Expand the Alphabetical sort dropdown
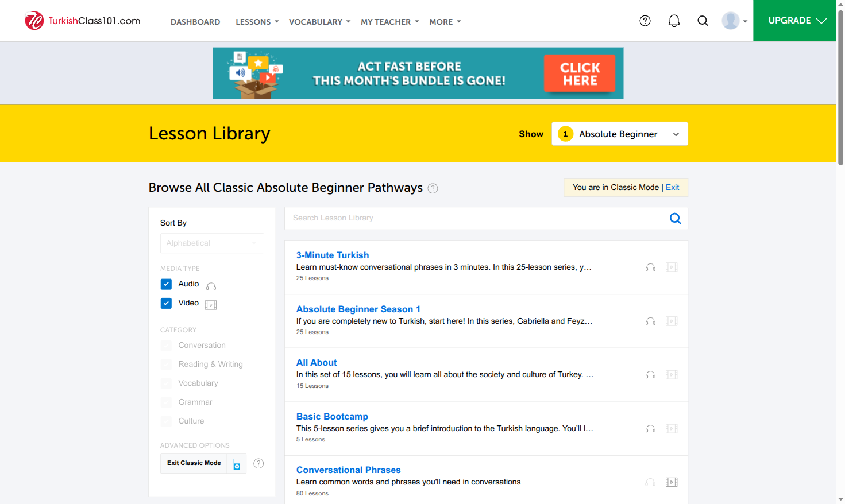Screen dimensions: 845x504 (x=212, y=243)
